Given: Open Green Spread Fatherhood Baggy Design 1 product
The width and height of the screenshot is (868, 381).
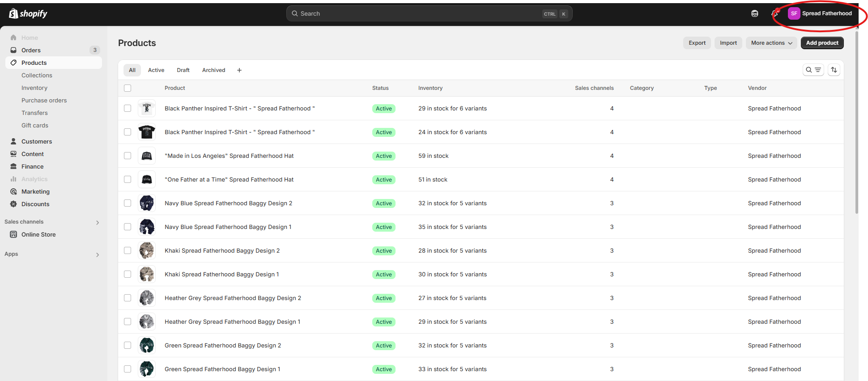Looking at the screenshot, I should 222,369.
